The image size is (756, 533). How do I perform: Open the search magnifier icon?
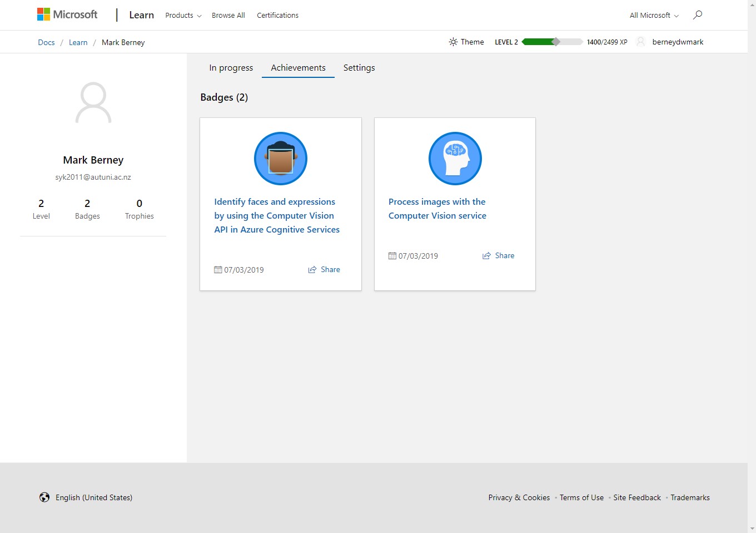(x=698, y=15)
